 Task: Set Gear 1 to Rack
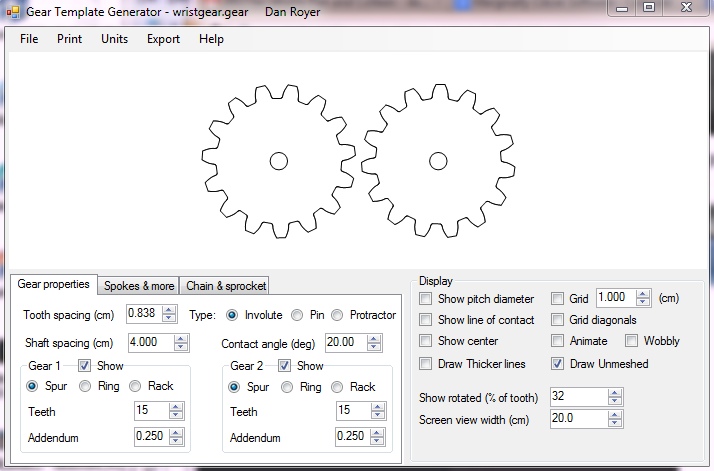135,386
